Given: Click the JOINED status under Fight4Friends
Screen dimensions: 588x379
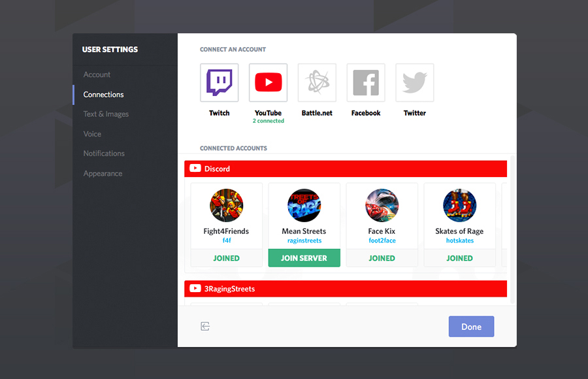Looking at the screenshot, I should pos(226,258).
